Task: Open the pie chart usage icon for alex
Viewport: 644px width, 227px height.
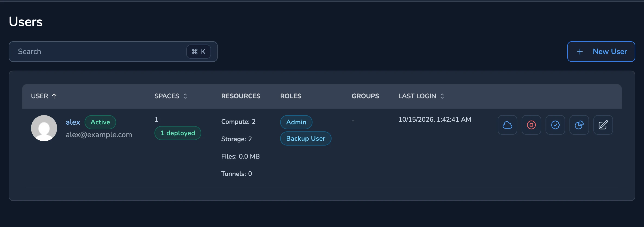Action: pos(579,125)
